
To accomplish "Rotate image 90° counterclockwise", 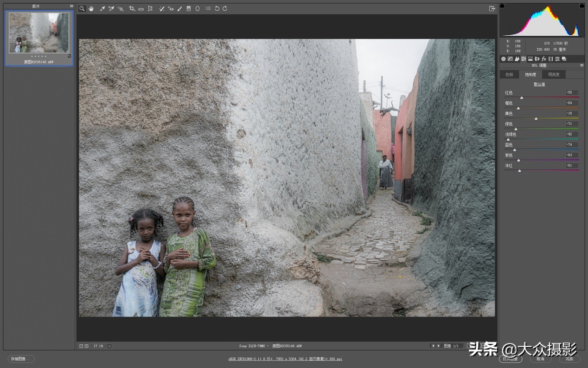I will click(x=217, y=8).
